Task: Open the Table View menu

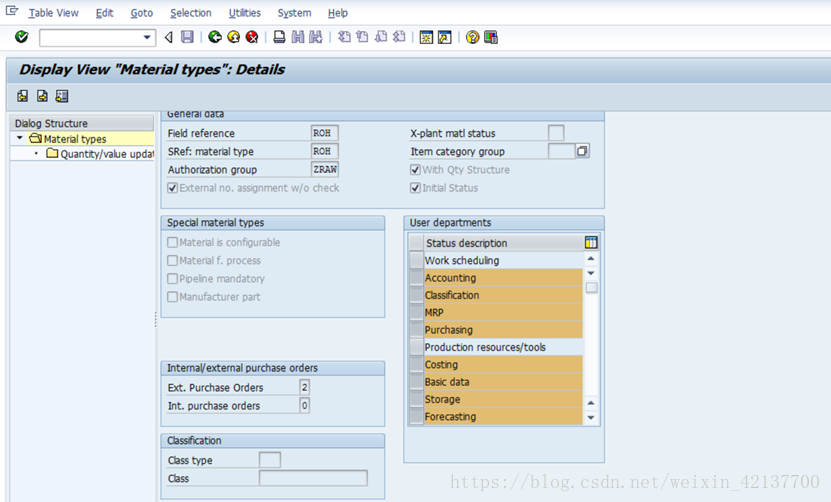Action: pyautogui.click(x=54, y=13)
